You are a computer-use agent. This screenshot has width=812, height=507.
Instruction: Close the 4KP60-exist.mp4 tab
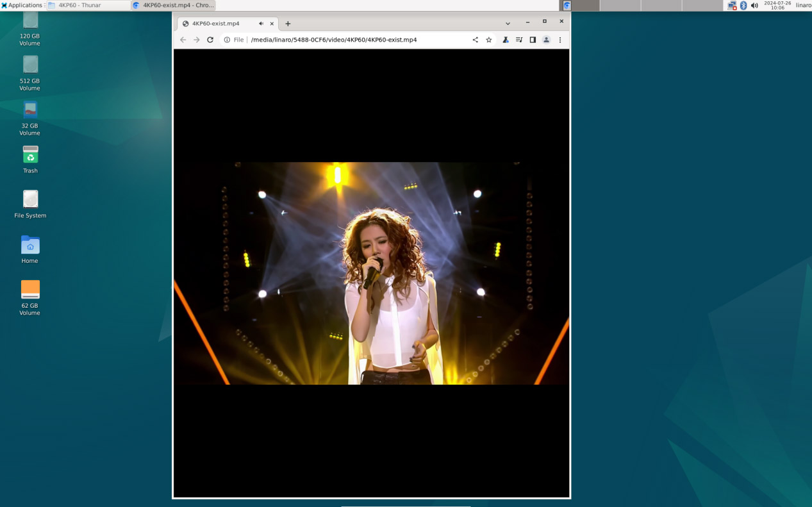(272, 24)
